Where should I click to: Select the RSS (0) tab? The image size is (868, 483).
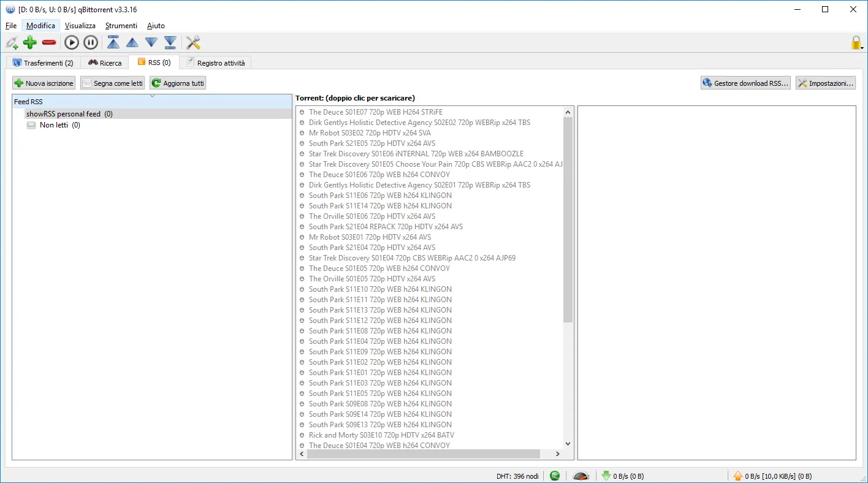point(154,62)
